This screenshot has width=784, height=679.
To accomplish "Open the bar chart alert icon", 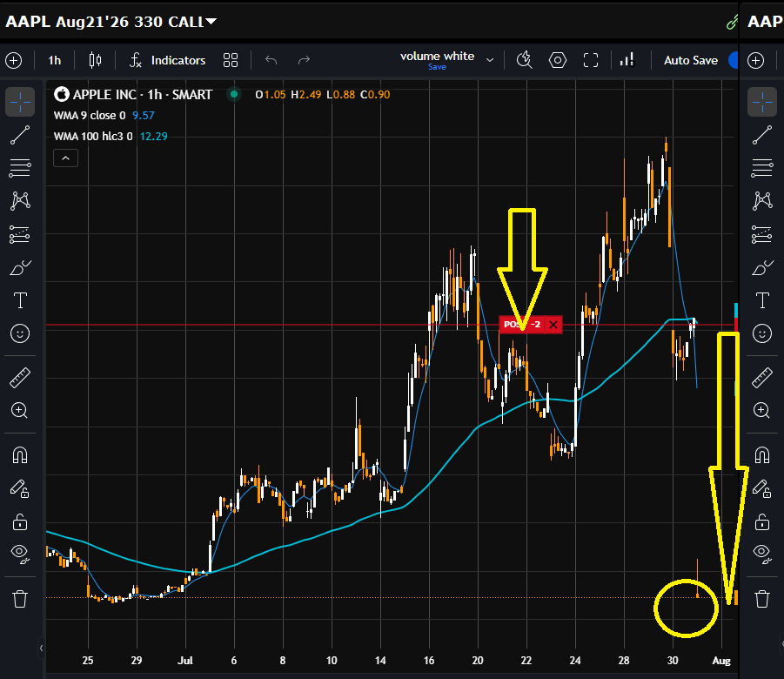I will click(627, 60).
